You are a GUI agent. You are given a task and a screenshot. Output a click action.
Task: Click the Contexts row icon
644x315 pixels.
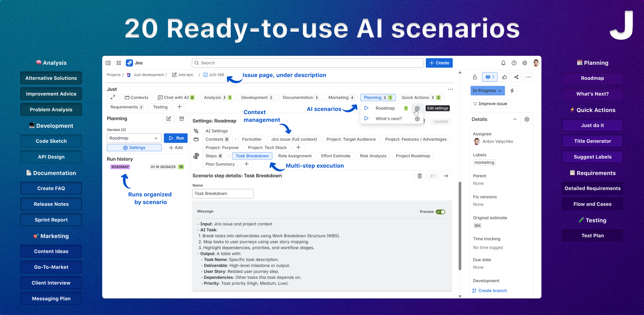pyautogui.click(x=196, y=139)
